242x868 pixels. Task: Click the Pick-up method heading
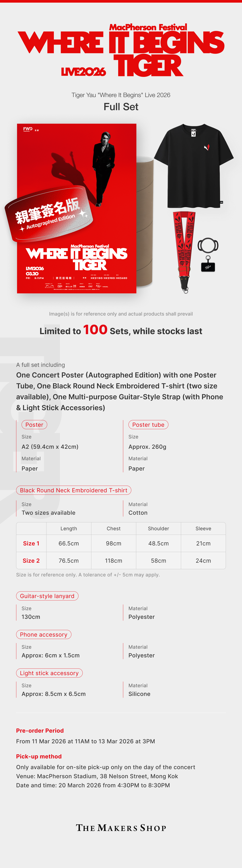[39, 756]
